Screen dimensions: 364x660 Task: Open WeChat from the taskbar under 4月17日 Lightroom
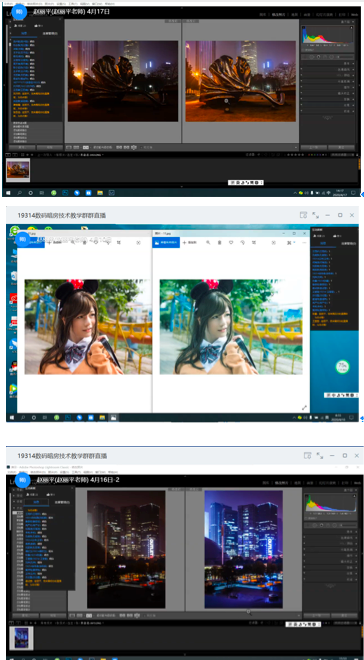54,193
